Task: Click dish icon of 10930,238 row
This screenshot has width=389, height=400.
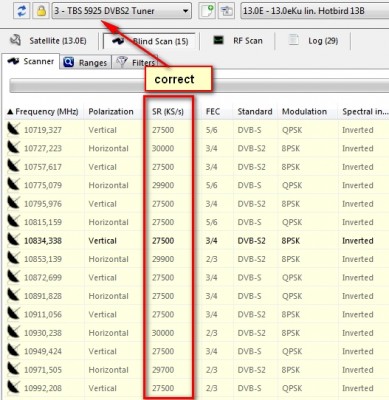Action: coord(14,332)
